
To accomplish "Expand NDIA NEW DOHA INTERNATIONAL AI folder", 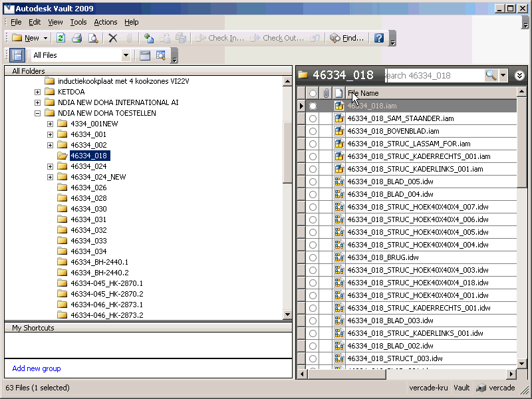I will (x=37, y=102).
